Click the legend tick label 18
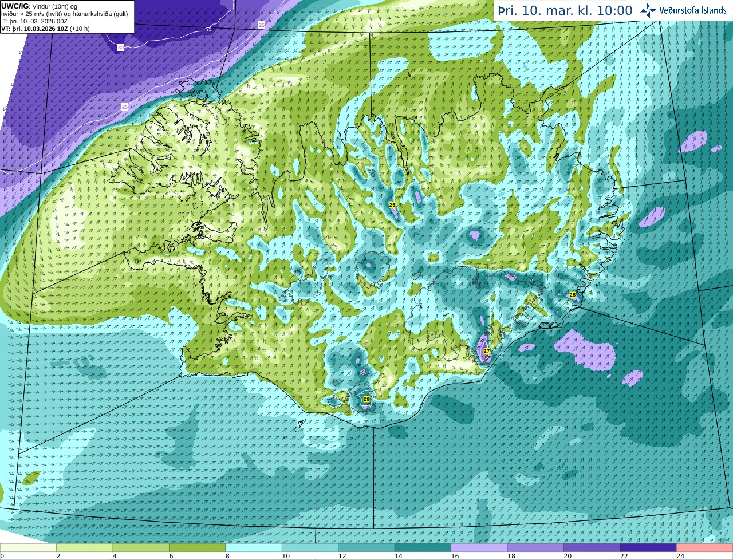This screenshot has height=560, width=733. pyautogui.click(x=511, y=556)
